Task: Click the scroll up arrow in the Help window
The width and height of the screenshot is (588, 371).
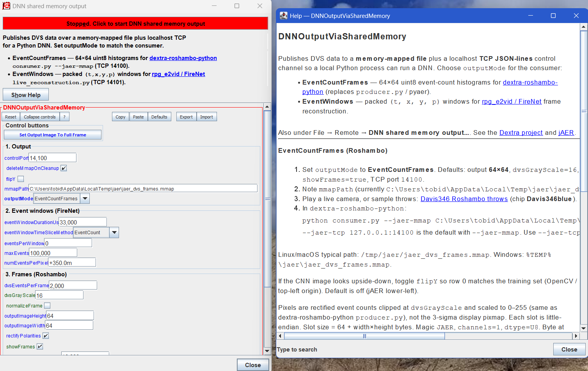Action: pos(584,27)
